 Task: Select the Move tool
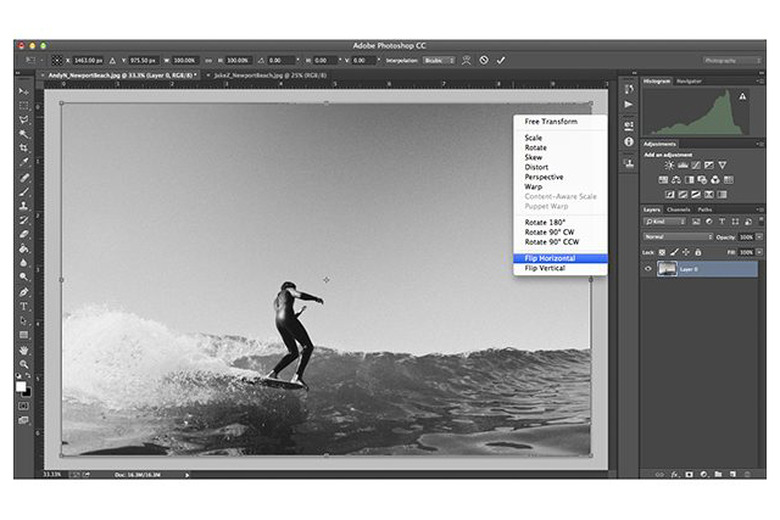(x=24, y=91)
